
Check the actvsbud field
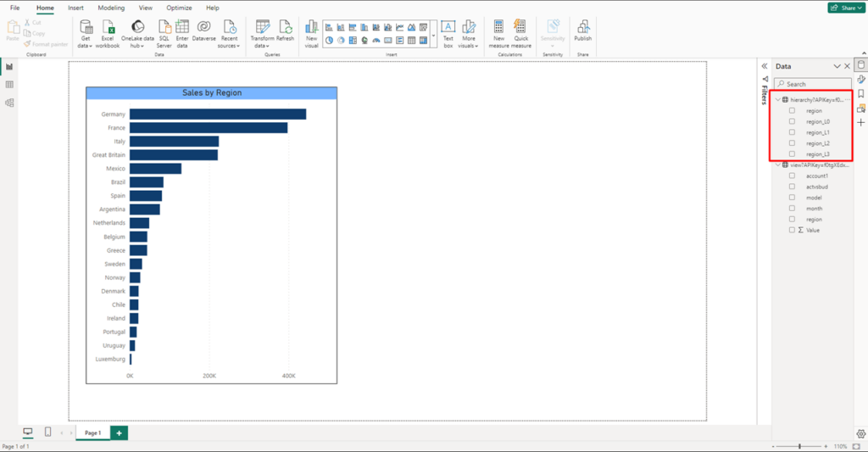793,187
